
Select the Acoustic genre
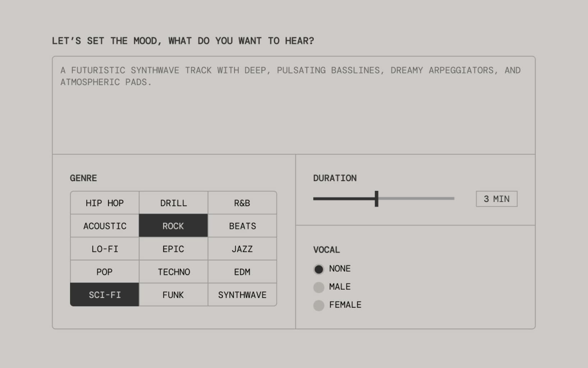point(104,226)
